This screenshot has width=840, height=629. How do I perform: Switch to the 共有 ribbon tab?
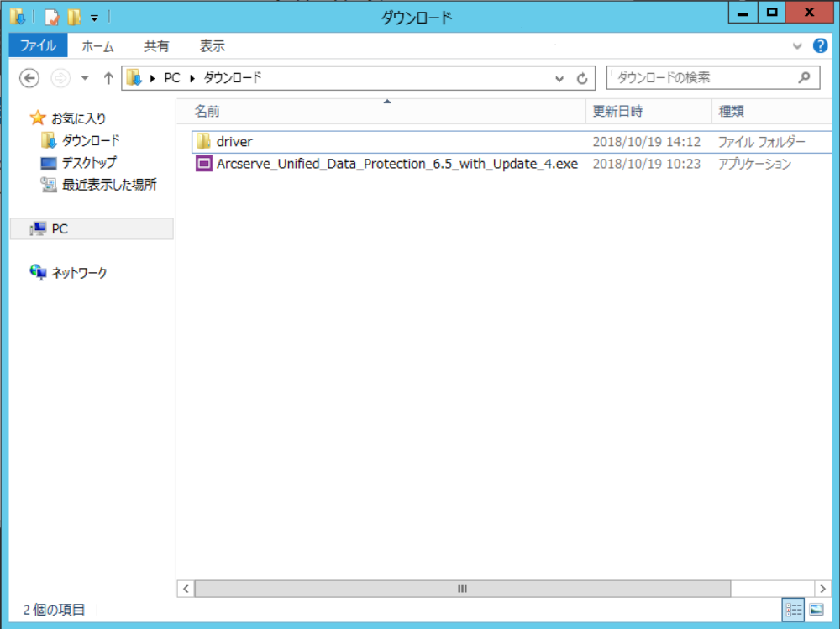tap(156, 46)
